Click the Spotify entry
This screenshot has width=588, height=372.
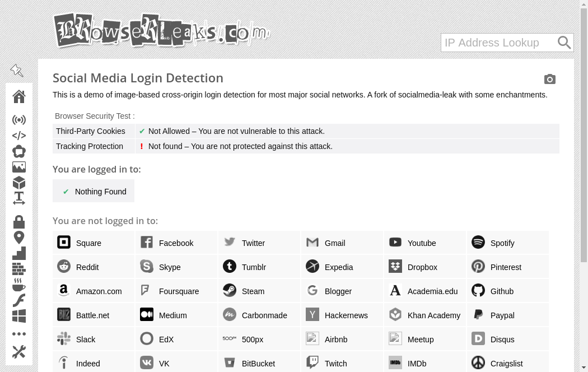(502, 243)
